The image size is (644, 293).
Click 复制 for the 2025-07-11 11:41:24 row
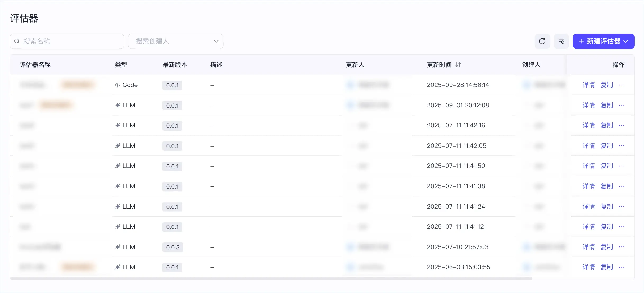pos(607,207)
